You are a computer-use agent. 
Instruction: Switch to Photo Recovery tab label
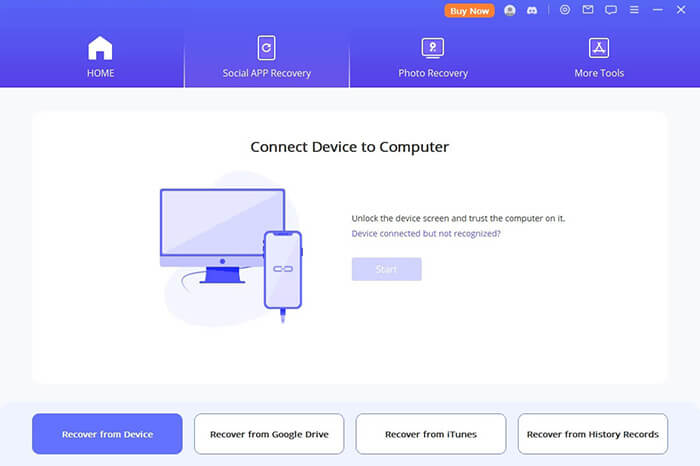(x=433, y=73)
